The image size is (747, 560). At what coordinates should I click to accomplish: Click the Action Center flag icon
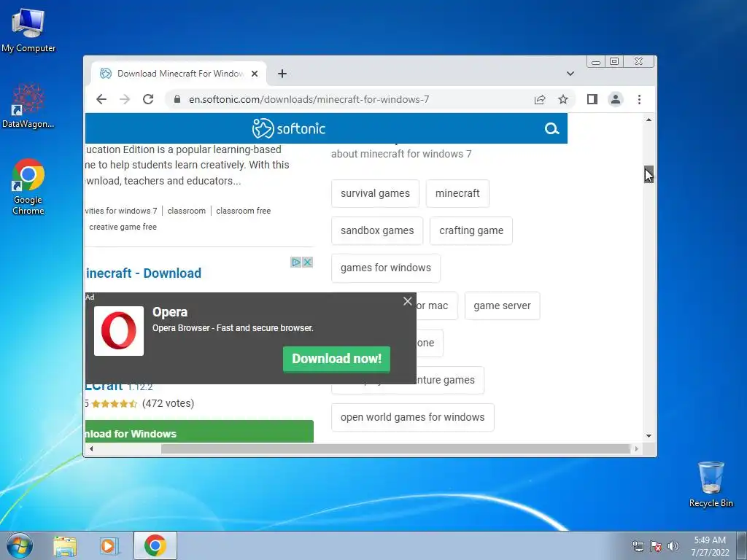656,546
